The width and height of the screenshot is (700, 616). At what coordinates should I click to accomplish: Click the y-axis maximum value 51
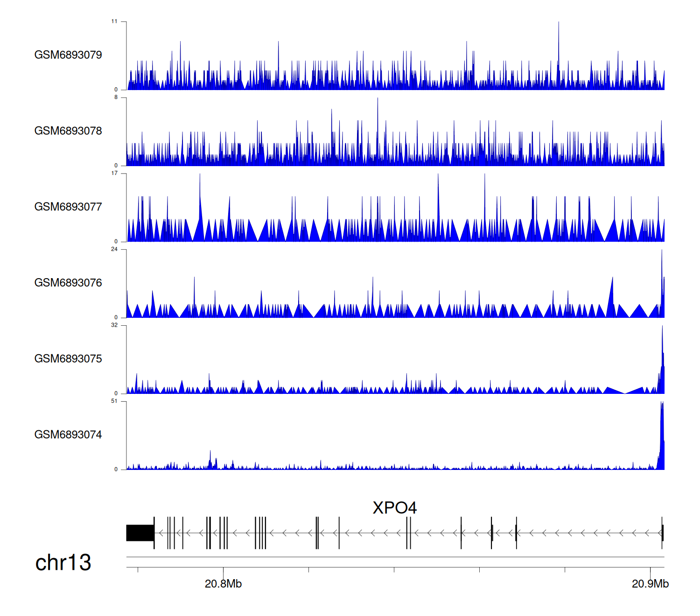[x=114, y=401]
